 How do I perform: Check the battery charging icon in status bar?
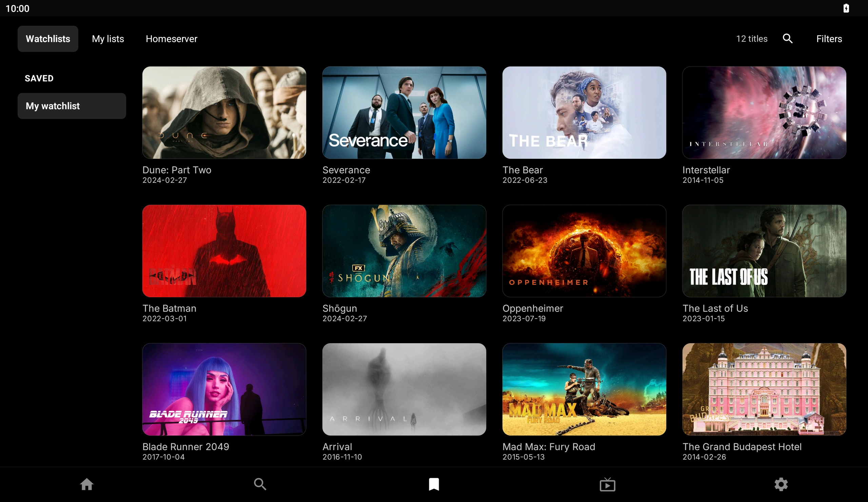point(846,8)
